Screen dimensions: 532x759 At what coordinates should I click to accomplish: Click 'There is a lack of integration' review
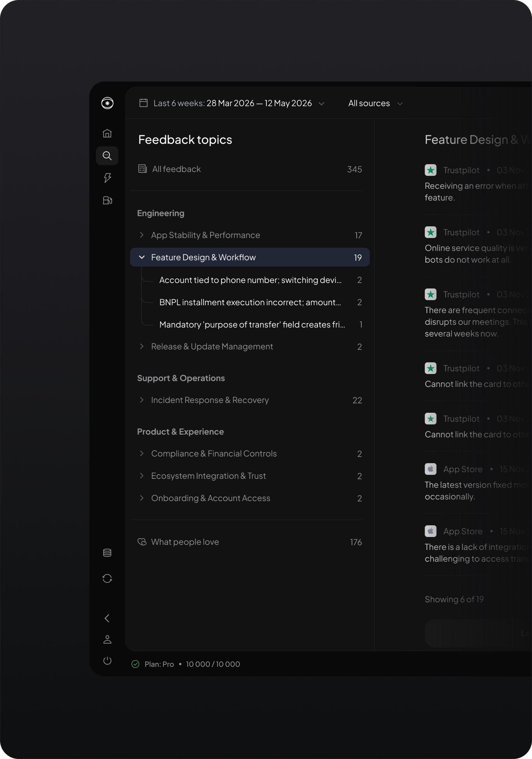click(478, 553)
